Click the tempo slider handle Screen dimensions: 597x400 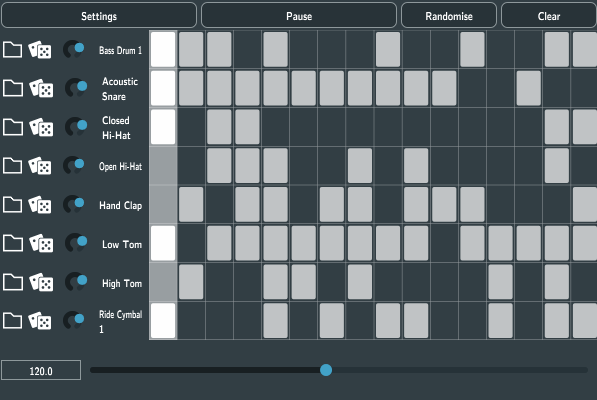pos(326,370)
